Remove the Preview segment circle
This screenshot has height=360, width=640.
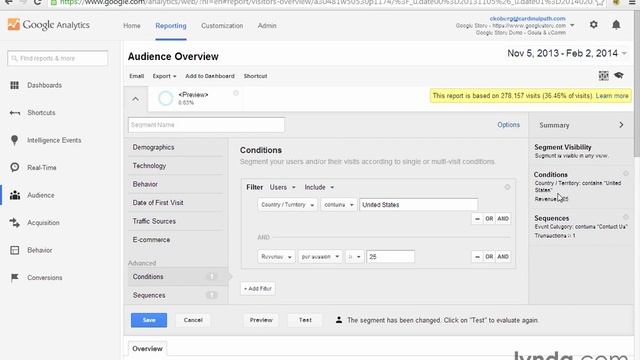pyautogui.click(x=236, y=93)
